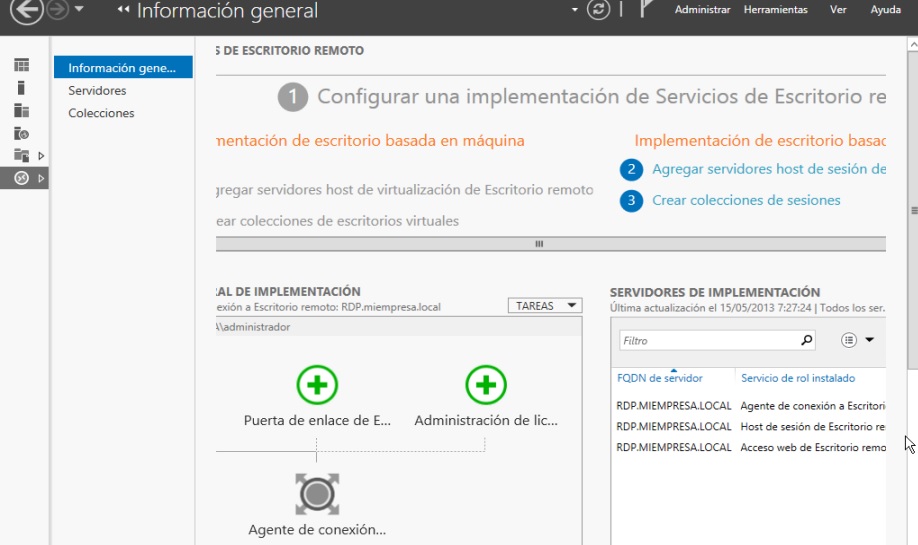The width and height of the screenshot is (918, 545).
Task: Select the Remote Desktop Services sidebar icon
Action: (x=21, y=178)
